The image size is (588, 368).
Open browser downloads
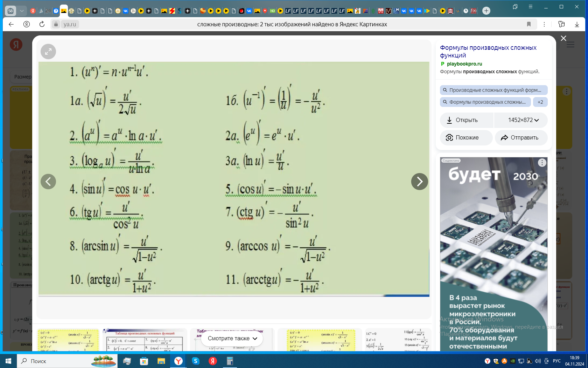pyautogui.click(x=577, y=24)
